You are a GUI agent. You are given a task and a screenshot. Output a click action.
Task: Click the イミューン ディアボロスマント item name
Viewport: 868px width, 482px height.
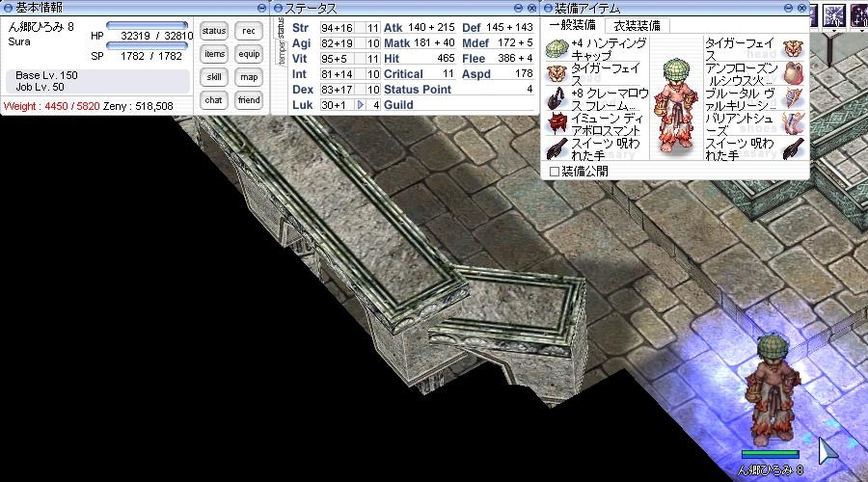pyautogui.click(x=607, y=124)
